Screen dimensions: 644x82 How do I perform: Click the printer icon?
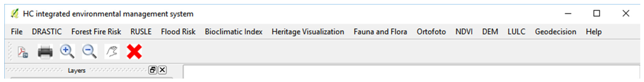tap(45, 52)
